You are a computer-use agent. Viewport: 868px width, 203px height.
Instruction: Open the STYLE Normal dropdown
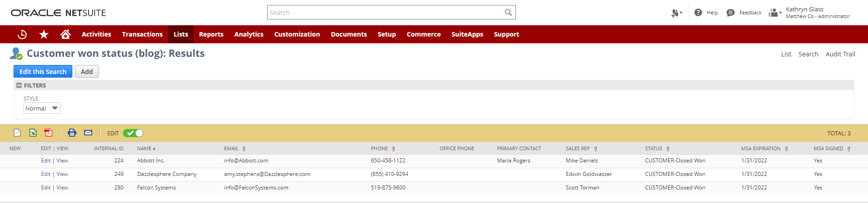pyautogui.click(x=42, y=108)
